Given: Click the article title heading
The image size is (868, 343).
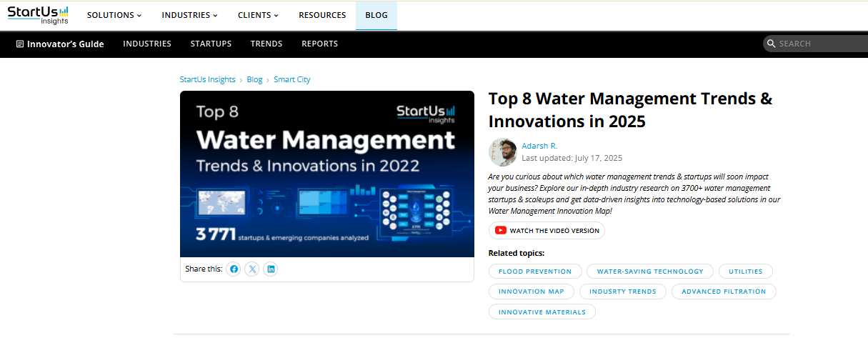Looking at the screenshot, I should (631, 110).
